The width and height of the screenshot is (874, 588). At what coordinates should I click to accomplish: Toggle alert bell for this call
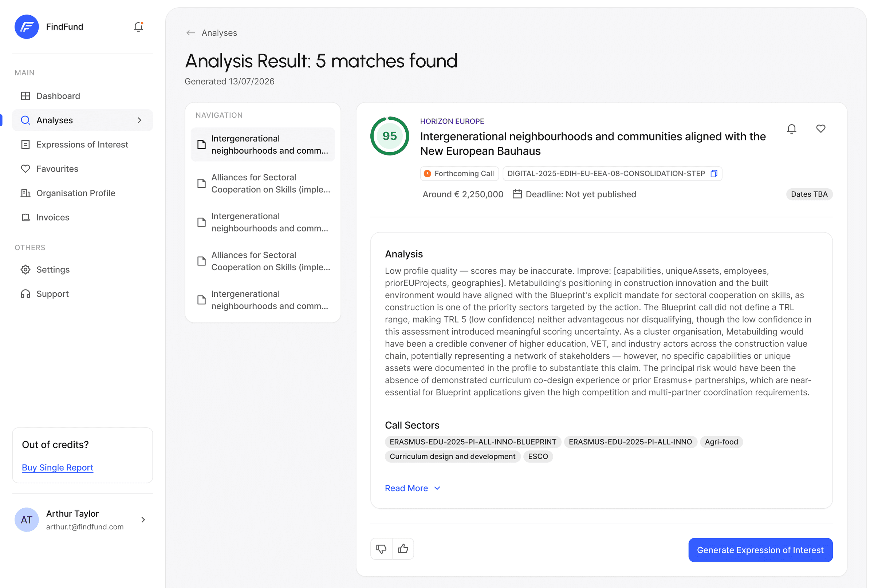click(x=791, y=129)
